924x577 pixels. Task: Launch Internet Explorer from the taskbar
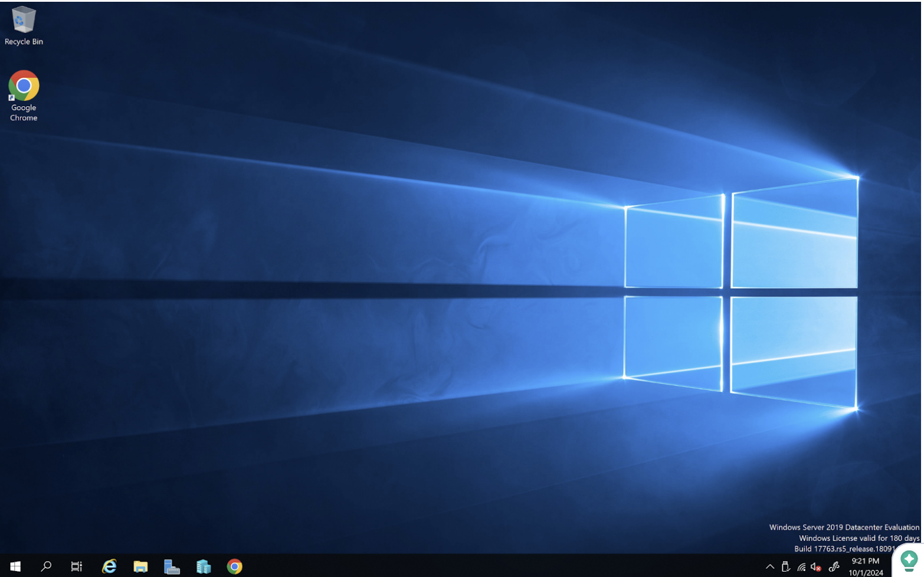(109, 566)
